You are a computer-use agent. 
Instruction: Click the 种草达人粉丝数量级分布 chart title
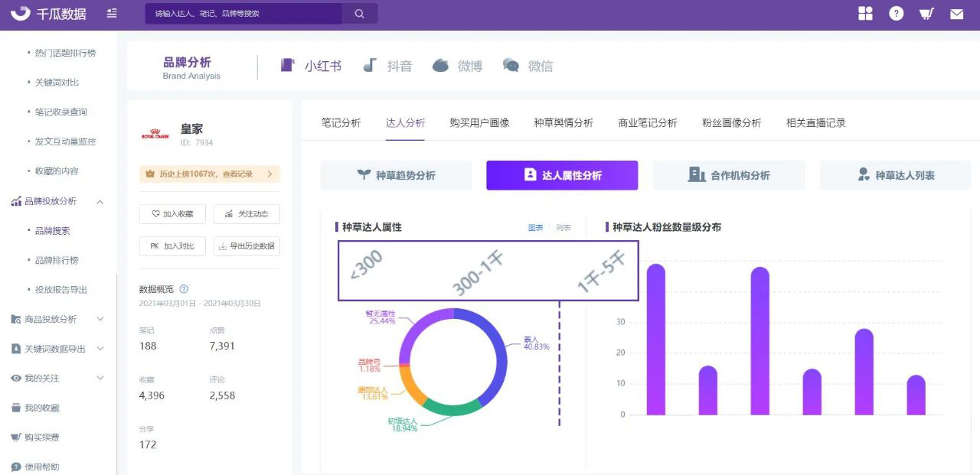click(666, 227)
